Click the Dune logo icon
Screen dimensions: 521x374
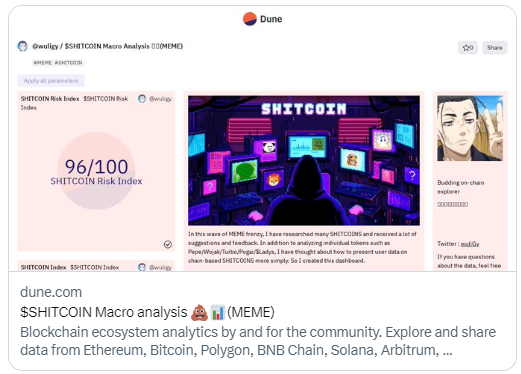click(x=250, y=19)
